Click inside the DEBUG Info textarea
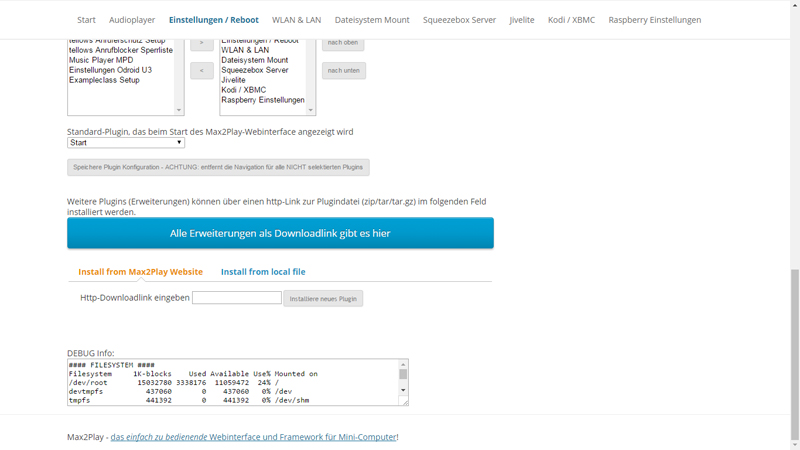Image resolution: width=800 pixels, height=450 pixels. [x=233, y=383]
